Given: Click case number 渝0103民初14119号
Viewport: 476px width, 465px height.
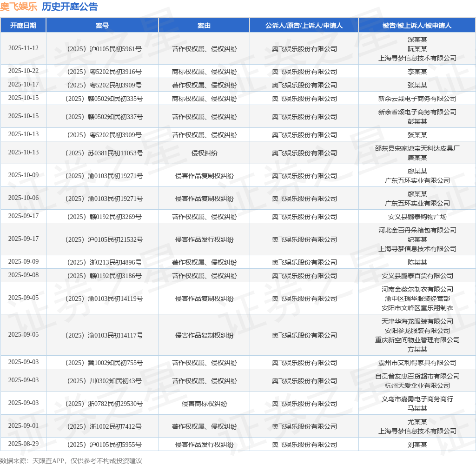Looking at the screenshot, I should click(x=104, y=299).
